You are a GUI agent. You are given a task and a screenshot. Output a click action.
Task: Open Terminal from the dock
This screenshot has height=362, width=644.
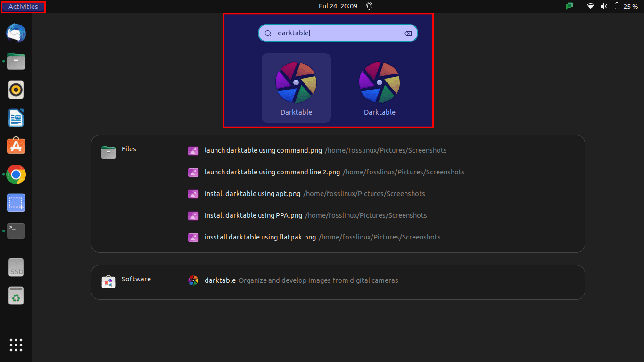coord(16,231)
